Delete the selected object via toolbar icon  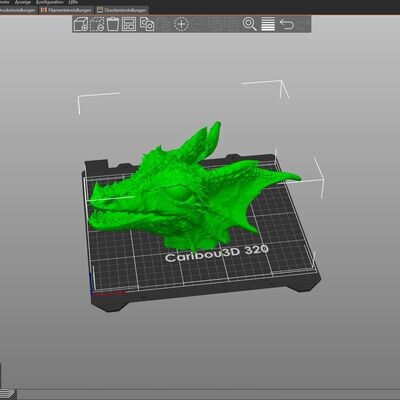click(97, 24)
